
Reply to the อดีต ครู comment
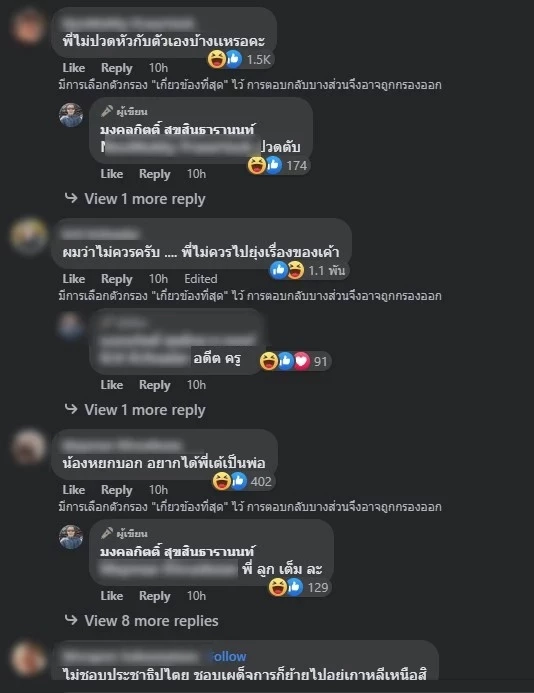tap(154, 385)
